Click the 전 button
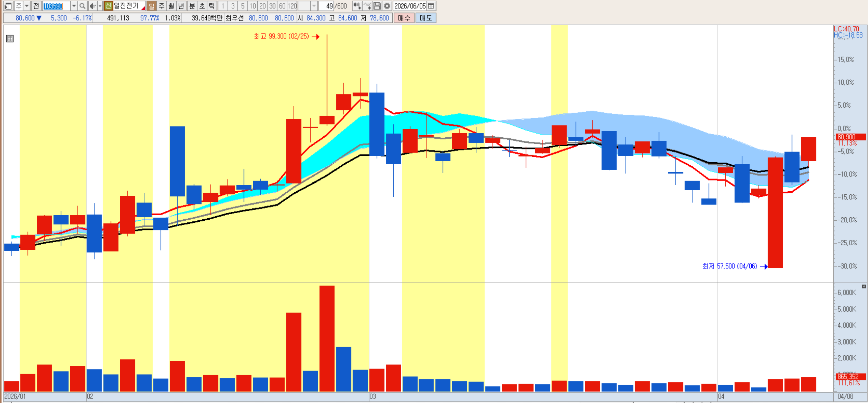This screenshot has height=403, width=868. tap(36, 6)
